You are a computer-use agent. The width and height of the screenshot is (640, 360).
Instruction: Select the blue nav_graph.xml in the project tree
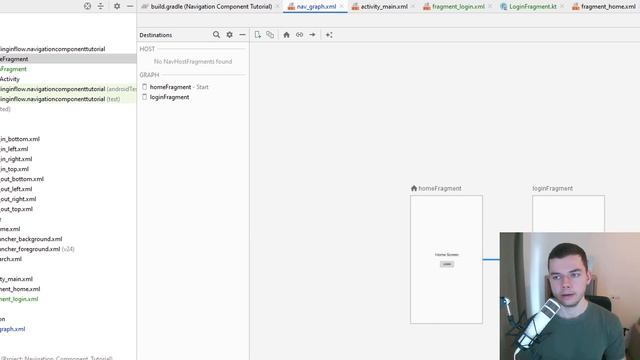tap(12, 329)
